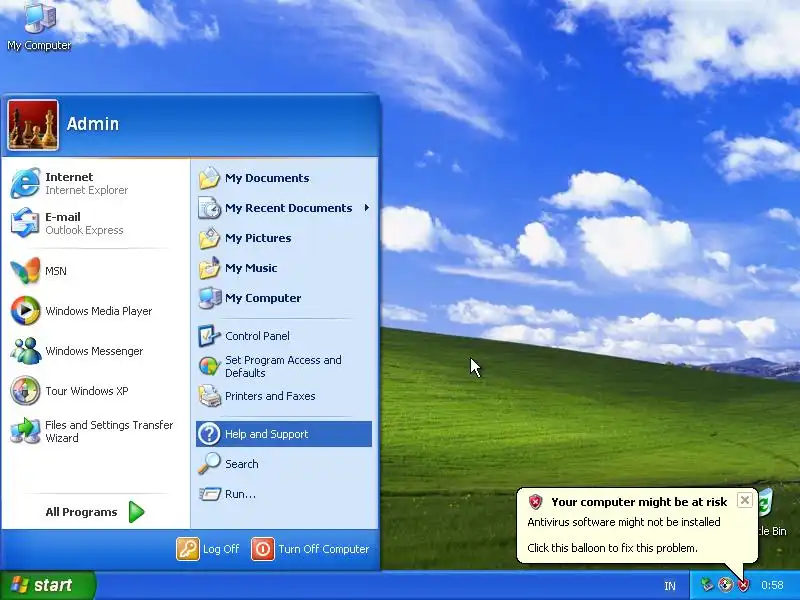The width and height of the screenshot is (800, 600).
Task: Open My Computer desktop icon
Action: (x=40, y=17)
